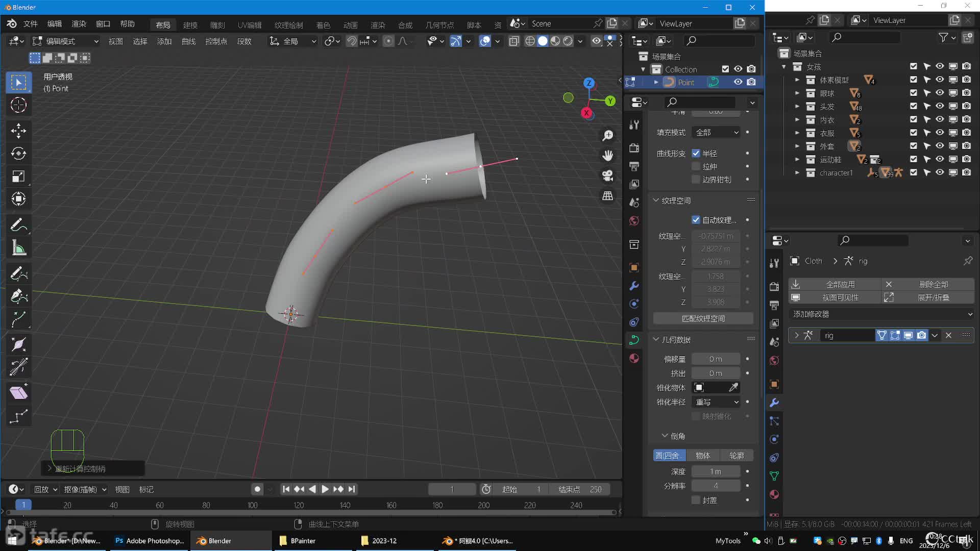This screenshot has width=980, height=551.
Task: Click the current frame number field
Action: point(452,489)
